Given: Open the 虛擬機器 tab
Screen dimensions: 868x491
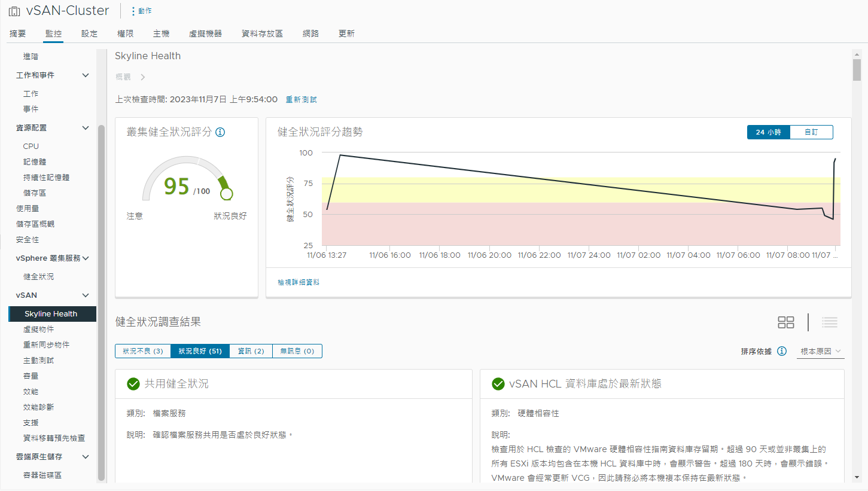Looking at the screenshot, I should pyautogui.click(x=205, y=33).
